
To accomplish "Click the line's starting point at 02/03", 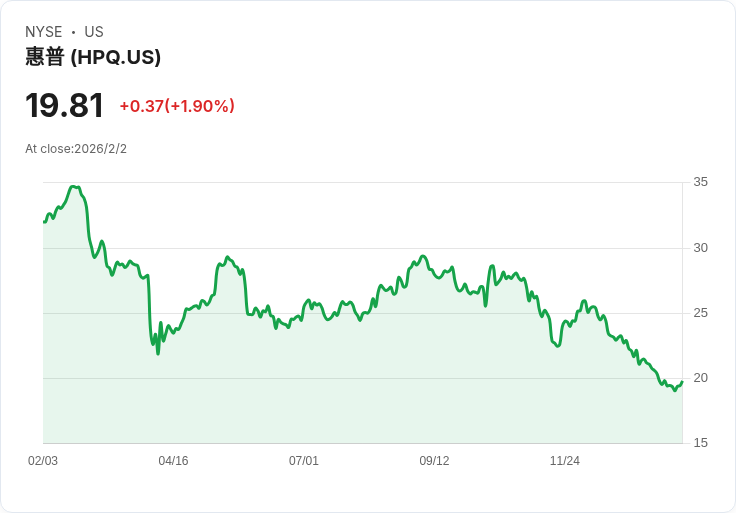I will pos(44,222).
